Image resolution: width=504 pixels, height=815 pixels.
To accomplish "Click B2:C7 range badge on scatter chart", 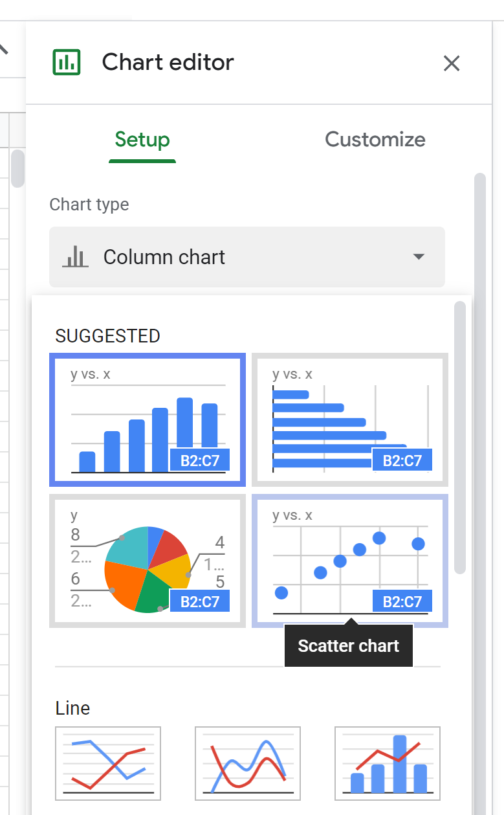I will 402,601.
